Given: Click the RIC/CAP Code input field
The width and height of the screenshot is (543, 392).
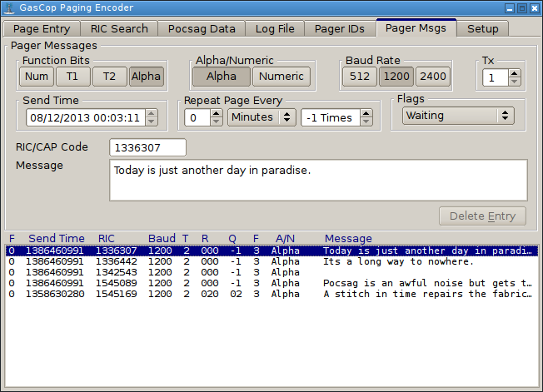Looking at the screenshot, I should (x=148, y=148).
